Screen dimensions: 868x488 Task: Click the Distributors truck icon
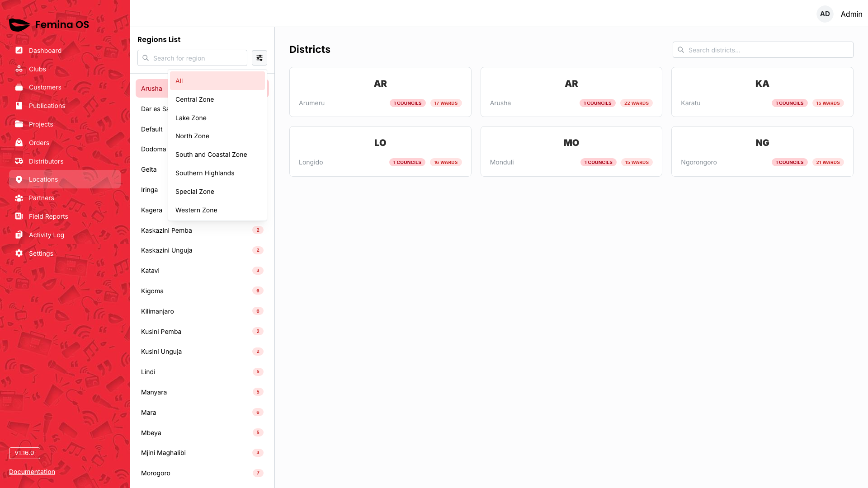(x=19, y=161)
